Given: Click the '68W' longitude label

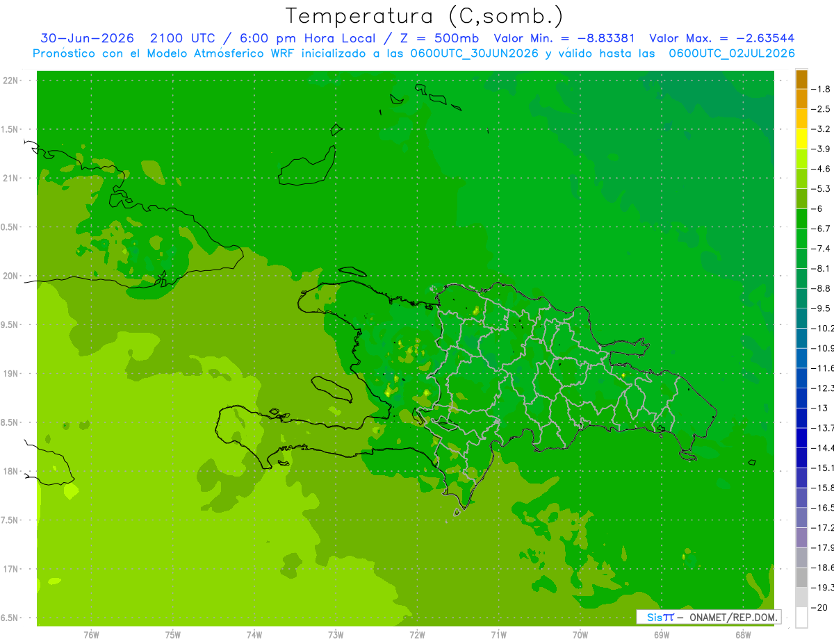Looking at the screenshot, I should point(743,634).
